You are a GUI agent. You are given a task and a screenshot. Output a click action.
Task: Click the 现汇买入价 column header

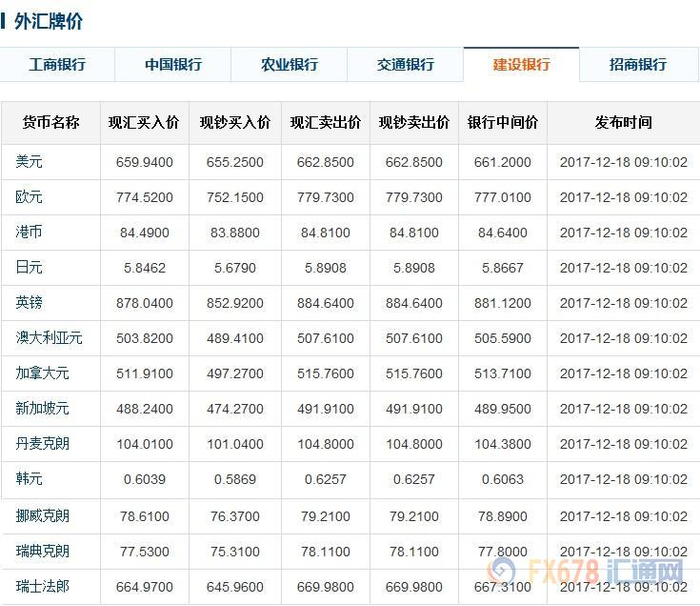point(144,122)
